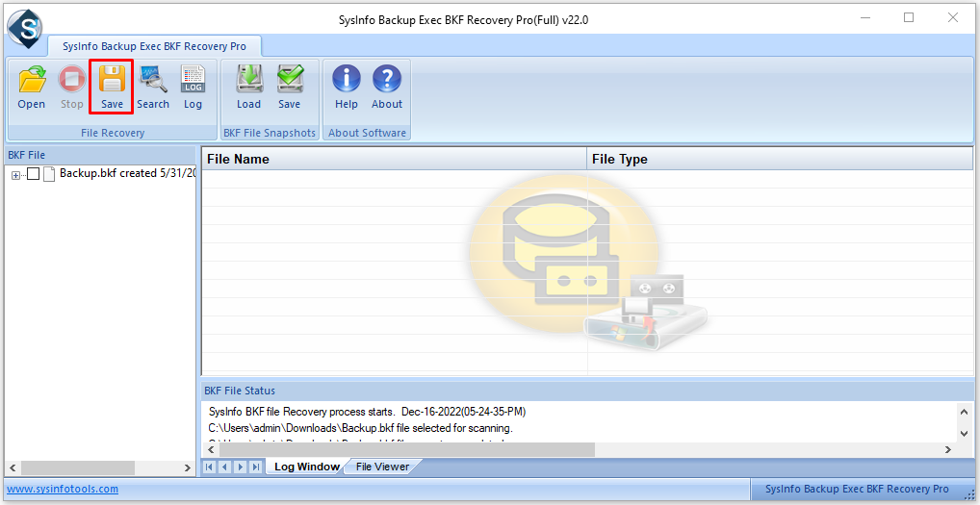This screenshot has height=505, width=980.
Task: Click the File Recovery group label
Action: coord(113,133)
